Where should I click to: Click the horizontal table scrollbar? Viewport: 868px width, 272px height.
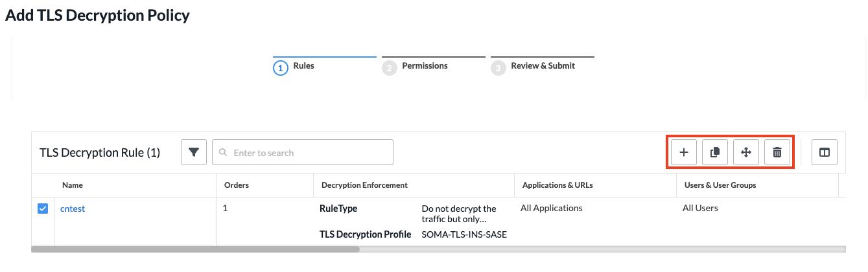pyautogui.click(x=195, y=249)
